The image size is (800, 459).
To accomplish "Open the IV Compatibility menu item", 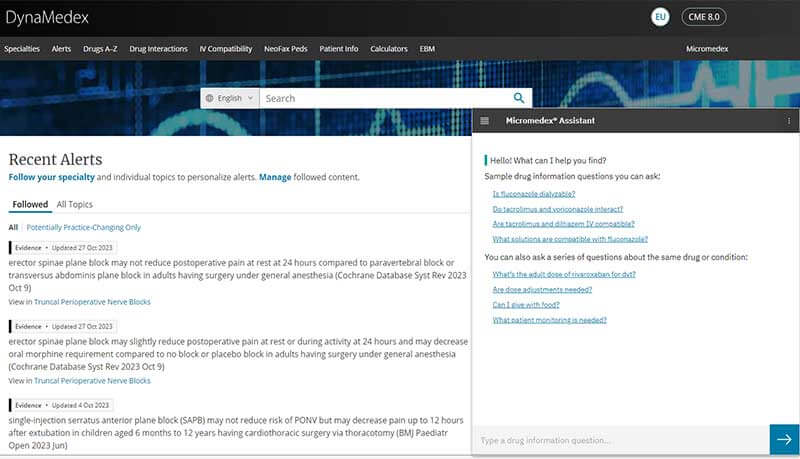I will (225, 48).
